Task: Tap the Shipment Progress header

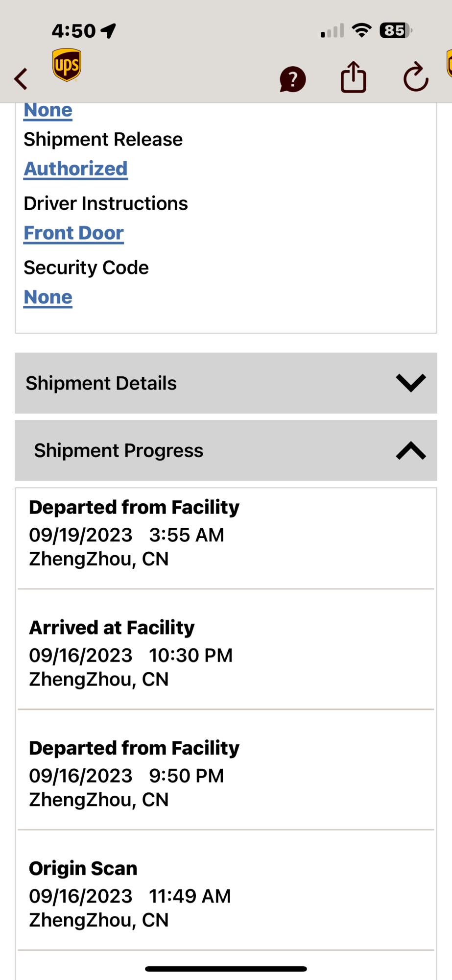Action: 119,451
